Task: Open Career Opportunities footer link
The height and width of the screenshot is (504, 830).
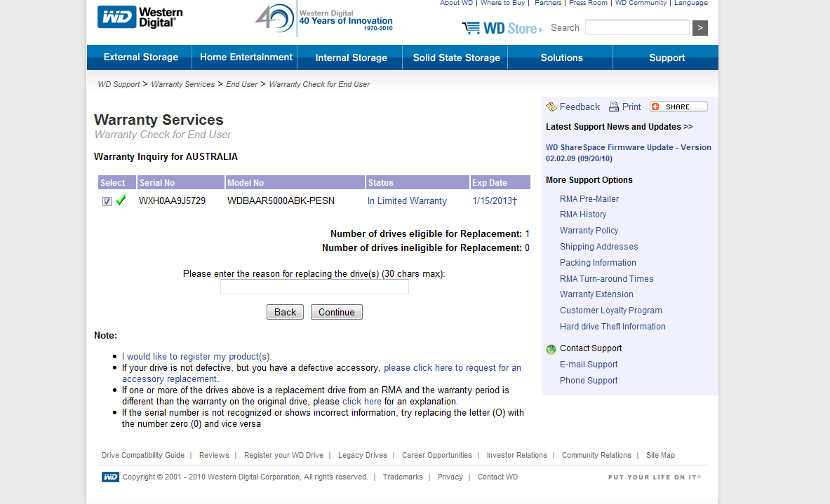Action: pyautogui.click(x=436, y=456)
